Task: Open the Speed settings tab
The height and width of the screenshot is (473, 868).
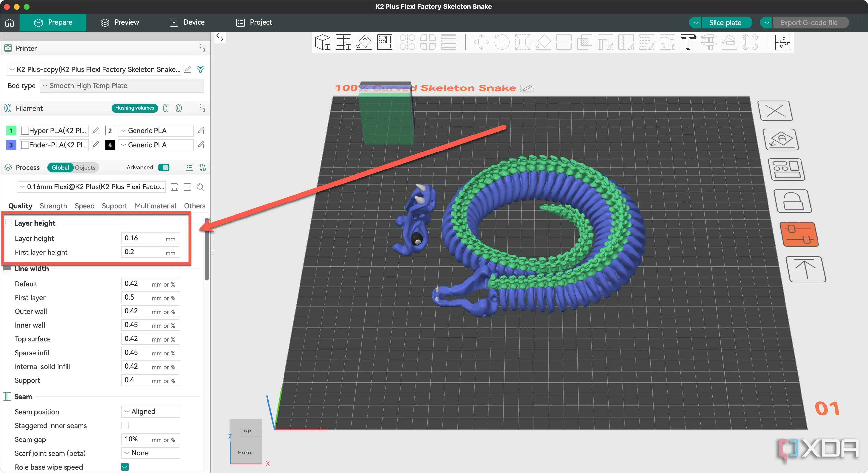Action: pyautogui.click(x=84, y=206)
